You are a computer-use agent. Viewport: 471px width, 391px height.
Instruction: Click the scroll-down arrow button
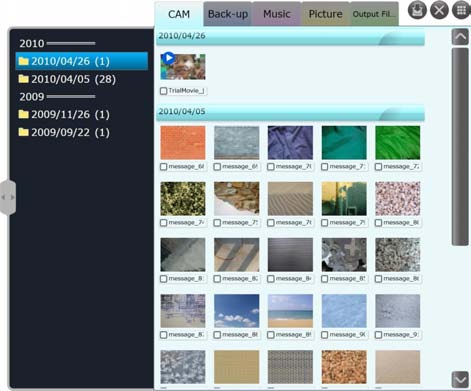pyautogui.click(x=460, y=379)
